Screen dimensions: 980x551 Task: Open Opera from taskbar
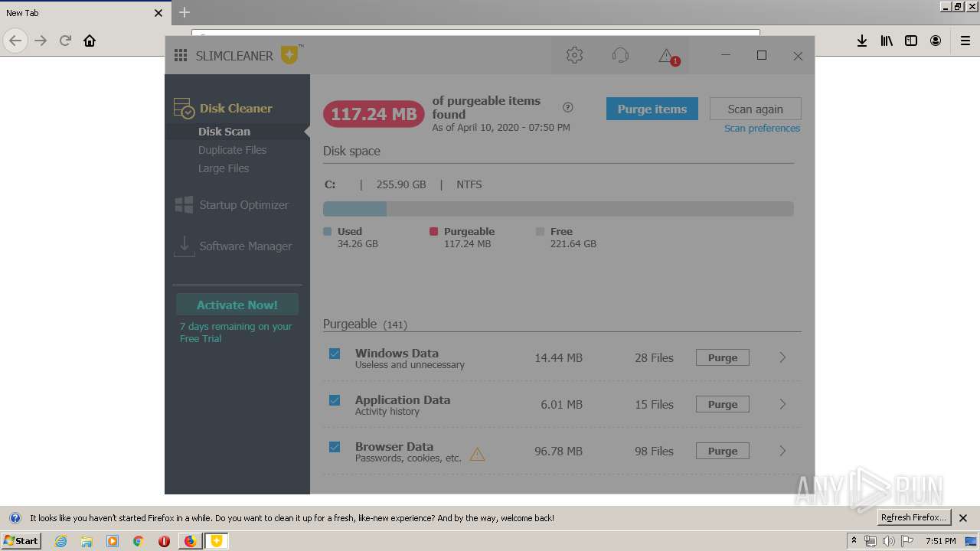(x=164, y=541)
